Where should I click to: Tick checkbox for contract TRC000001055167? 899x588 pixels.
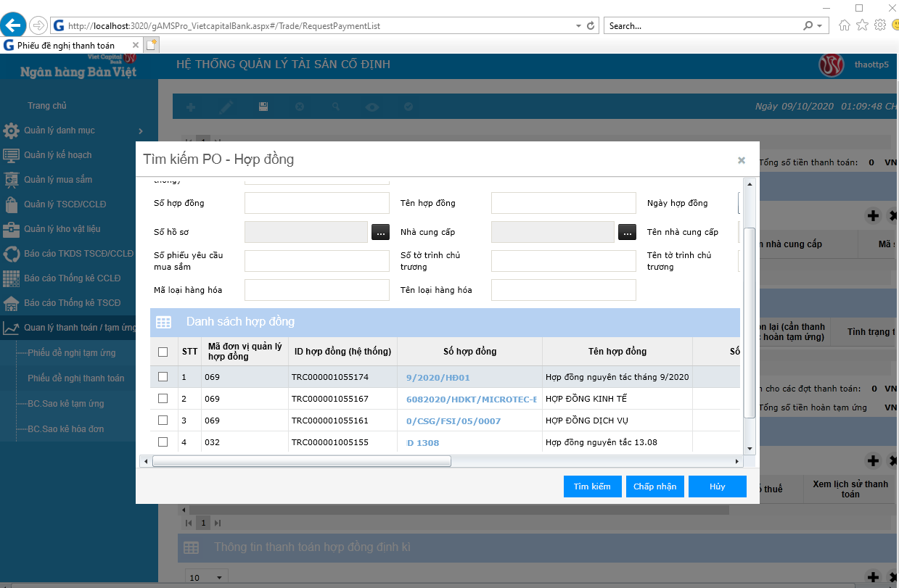coord(163,399)
